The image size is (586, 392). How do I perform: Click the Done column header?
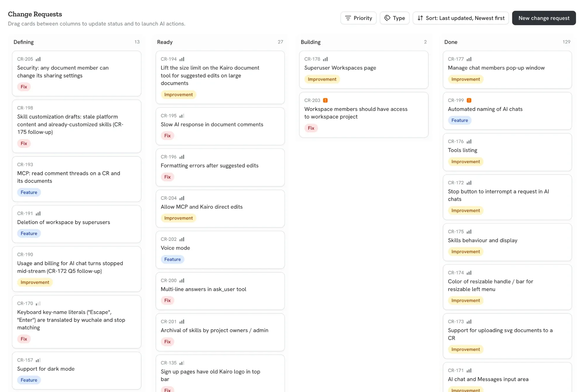451,42
